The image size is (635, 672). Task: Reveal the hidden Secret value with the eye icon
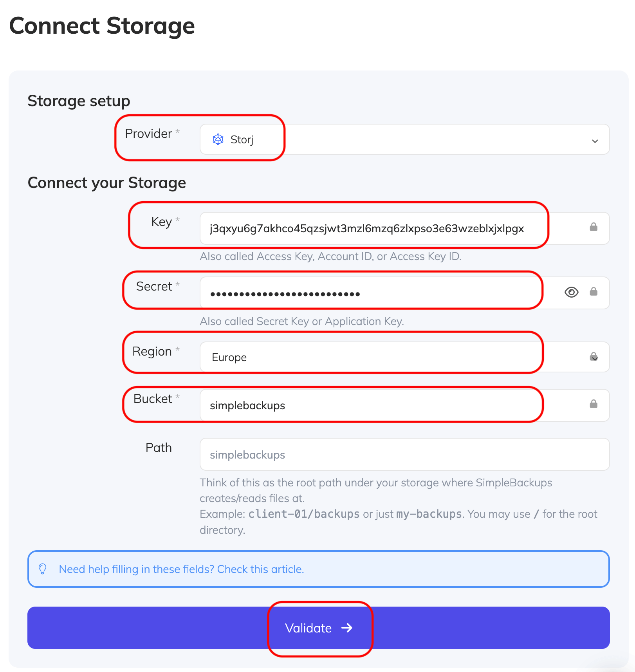click(571, 292)
